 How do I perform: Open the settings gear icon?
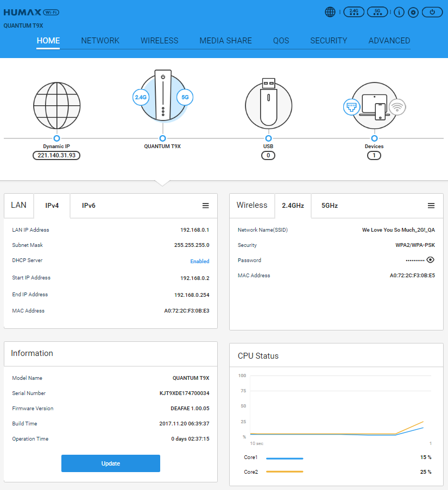413,12
